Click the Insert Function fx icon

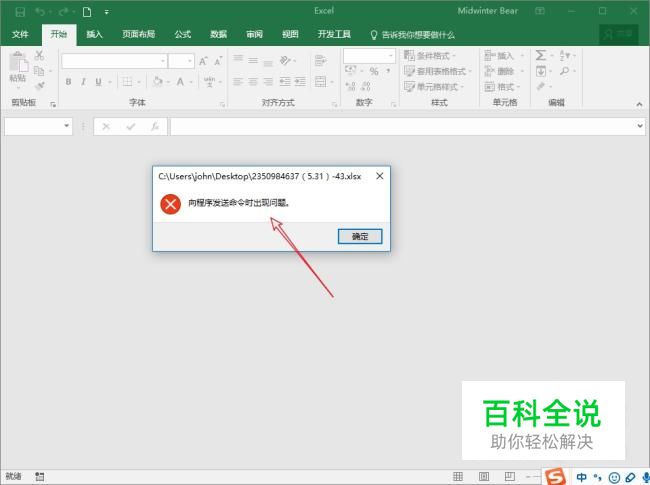coord(155,126)
